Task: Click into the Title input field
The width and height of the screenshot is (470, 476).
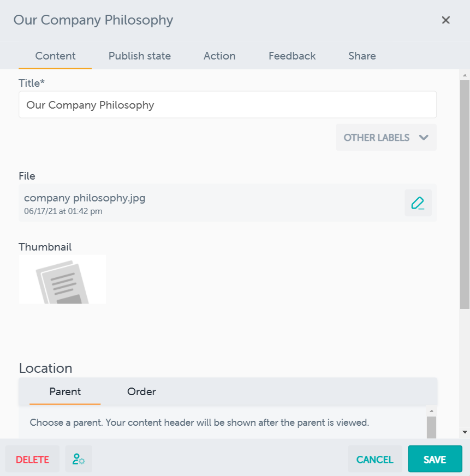Action: click(227, 105)
